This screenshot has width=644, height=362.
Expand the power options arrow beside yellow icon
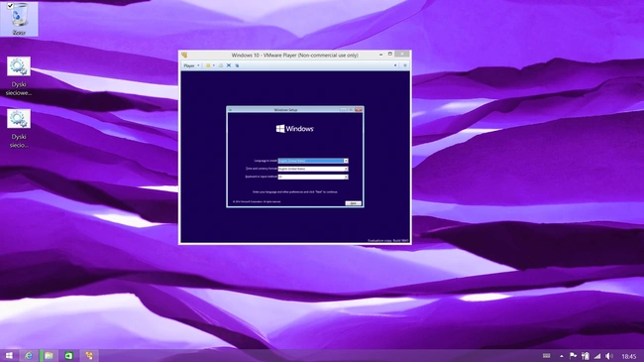(214, 65)
